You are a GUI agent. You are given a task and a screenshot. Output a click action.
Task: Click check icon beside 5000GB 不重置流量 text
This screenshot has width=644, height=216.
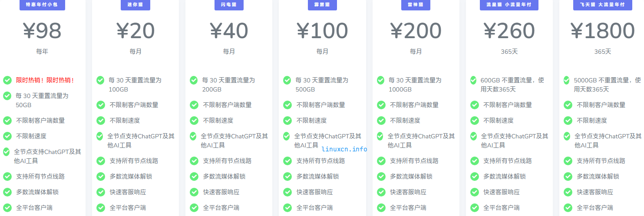coord(567,80)
